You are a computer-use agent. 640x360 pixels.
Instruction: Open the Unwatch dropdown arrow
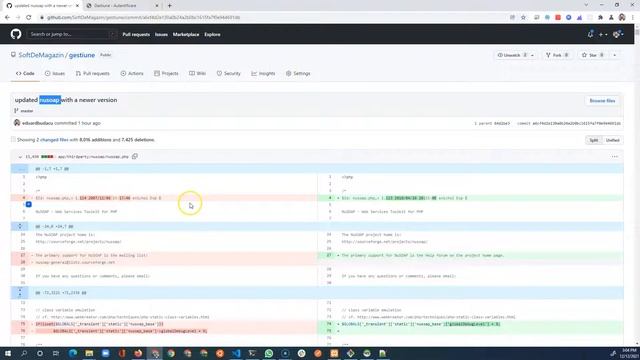pyautogui.click(x=532, y=55)
